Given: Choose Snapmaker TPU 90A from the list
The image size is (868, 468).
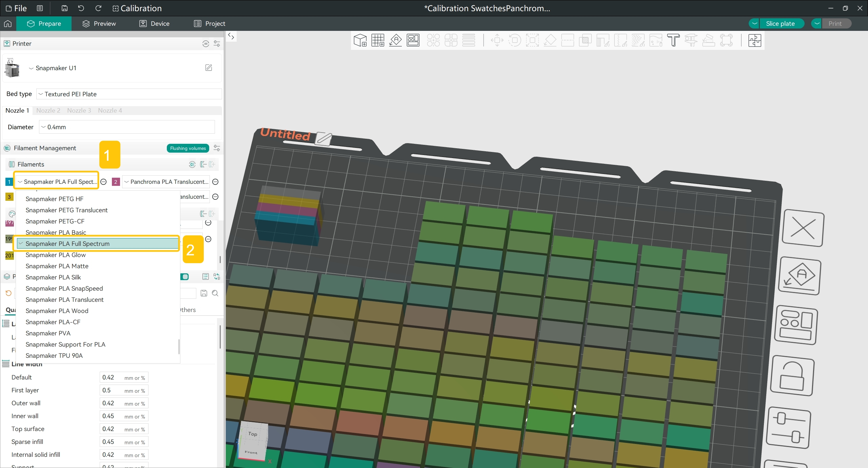Looking at the screenshot, I should coord(98,356).
